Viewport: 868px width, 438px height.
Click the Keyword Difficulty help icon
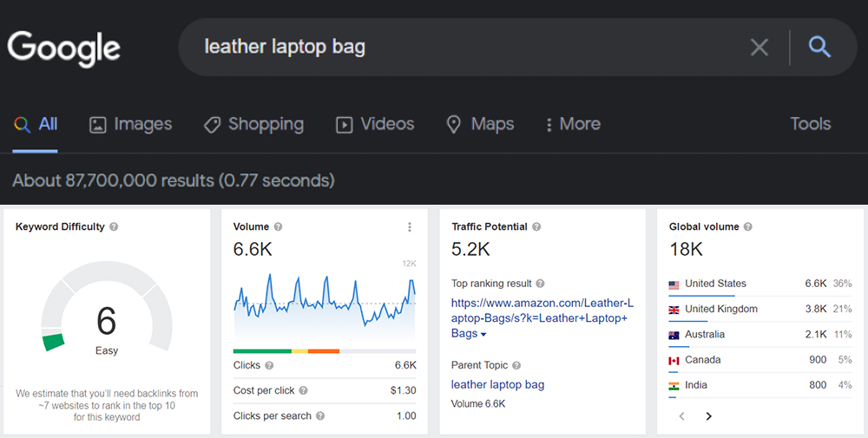pos(114,226)
